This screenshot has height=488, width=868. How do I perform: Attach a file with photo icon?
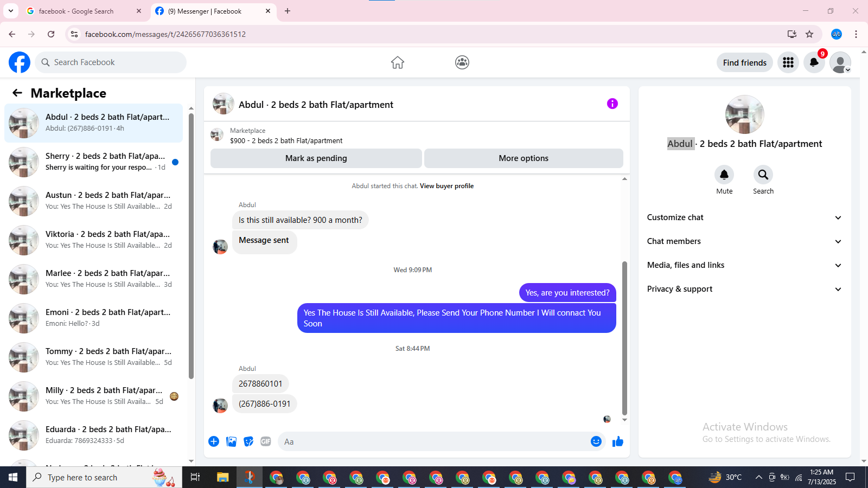(232, 441)
